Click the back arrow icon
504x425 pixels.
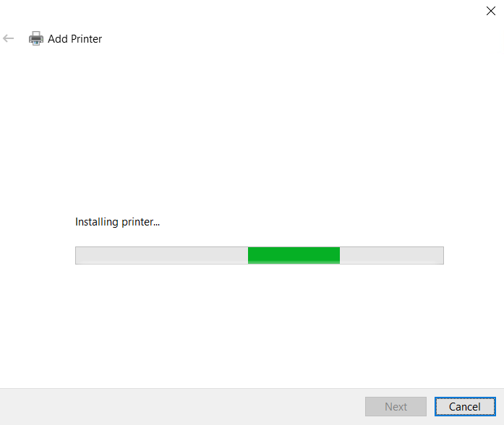click(x=9, y=38)
